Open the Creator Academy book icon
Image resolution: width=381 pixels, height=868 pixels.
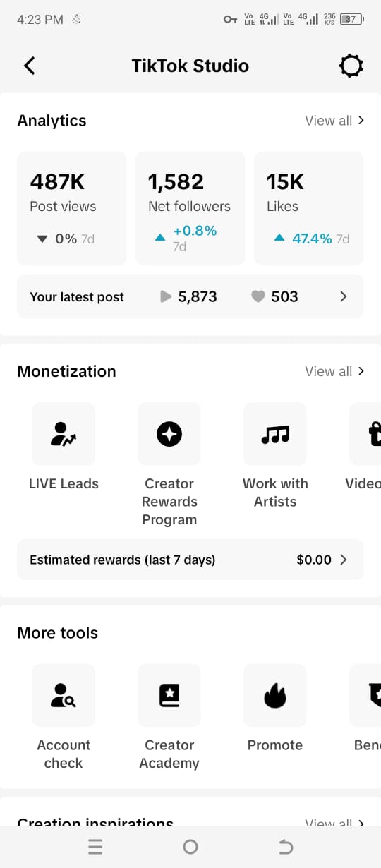(169, 695)
